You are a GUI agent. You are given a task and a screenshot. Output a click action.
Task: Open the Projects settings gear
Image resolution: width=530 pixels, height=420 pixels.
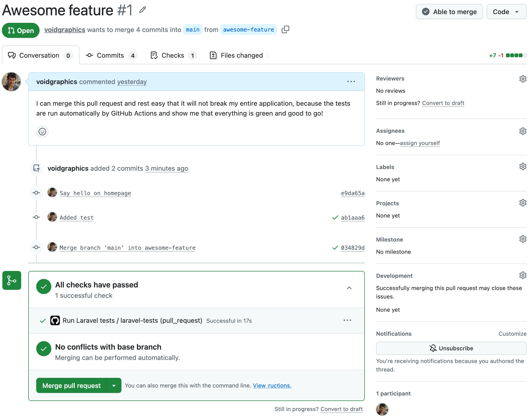523,203
